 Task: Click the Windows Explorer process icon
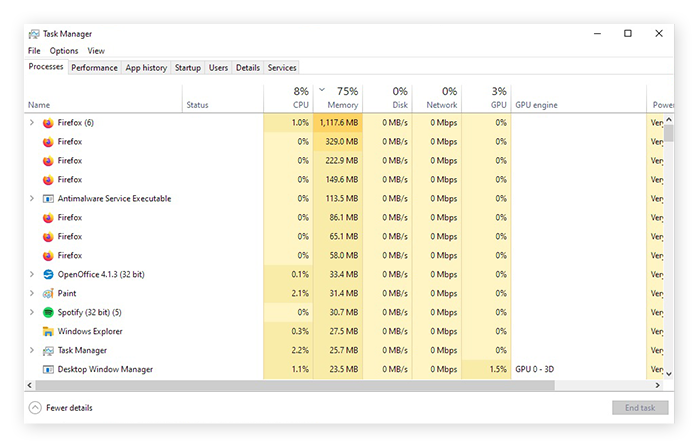[48, 331]
